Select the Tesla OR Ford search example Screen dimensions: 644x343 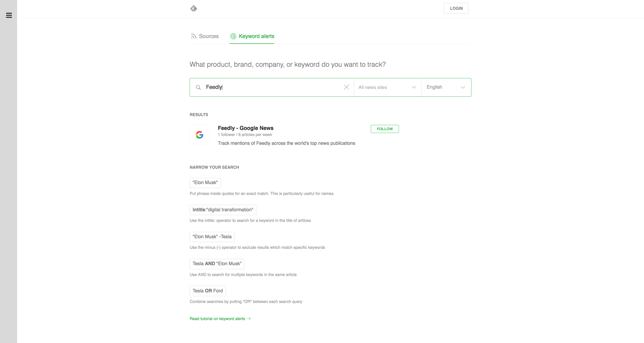pos(208,291)
